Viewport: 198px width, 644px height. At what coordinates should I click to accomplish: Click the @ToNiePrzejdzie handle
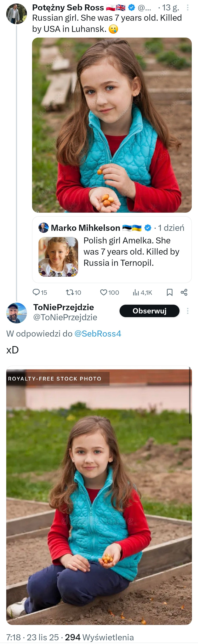coord(65,317)
